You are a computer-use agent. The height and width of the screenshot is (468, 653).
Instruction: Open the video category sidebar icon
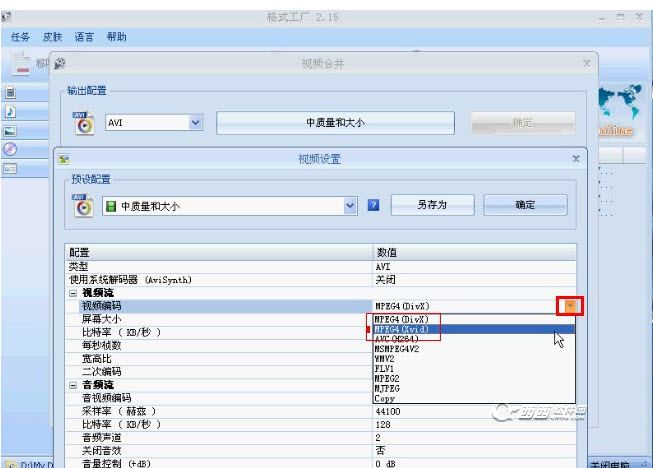coord(10,92)
